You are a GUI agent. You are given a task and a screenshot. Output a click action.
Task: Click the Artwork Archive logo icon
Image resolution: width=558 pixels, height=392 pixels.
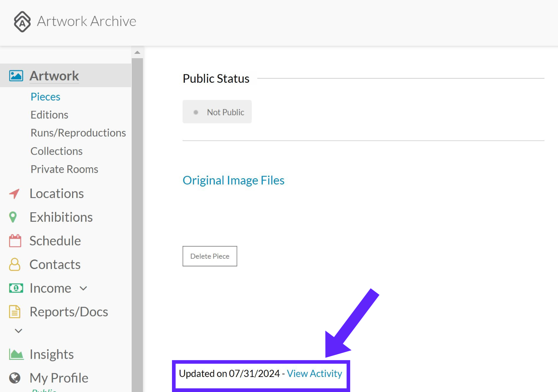coord(22,22)
